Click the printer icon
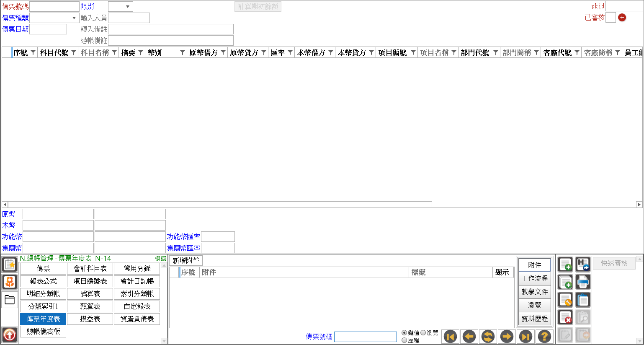The height and width of the screenshot is (345, 644). pyautogui.click(x=583, y=282)
